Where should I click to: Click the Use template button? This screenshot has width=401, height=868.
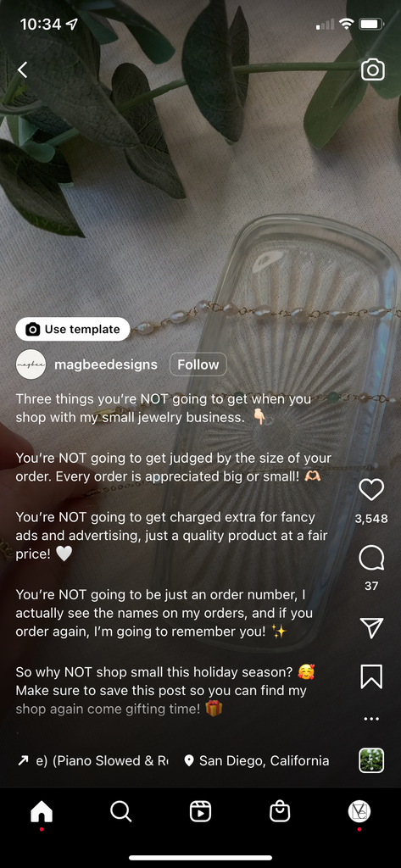point(73,329)
